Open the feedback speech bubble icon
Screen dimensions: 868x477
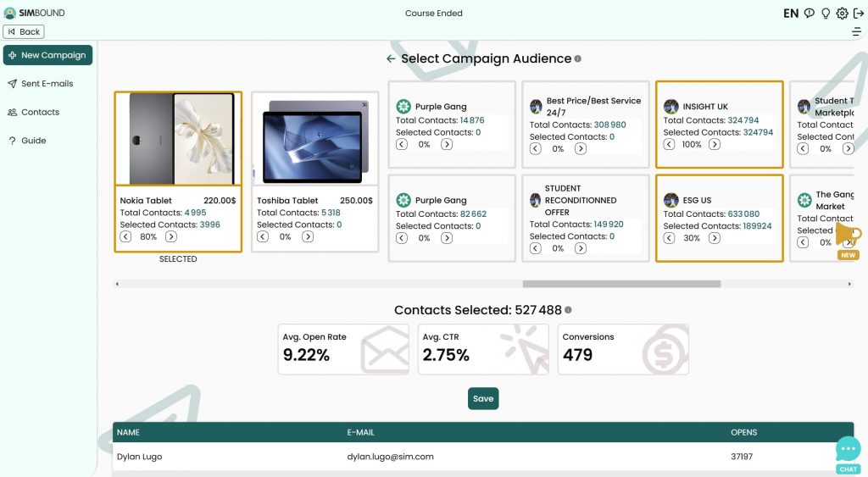810,14
